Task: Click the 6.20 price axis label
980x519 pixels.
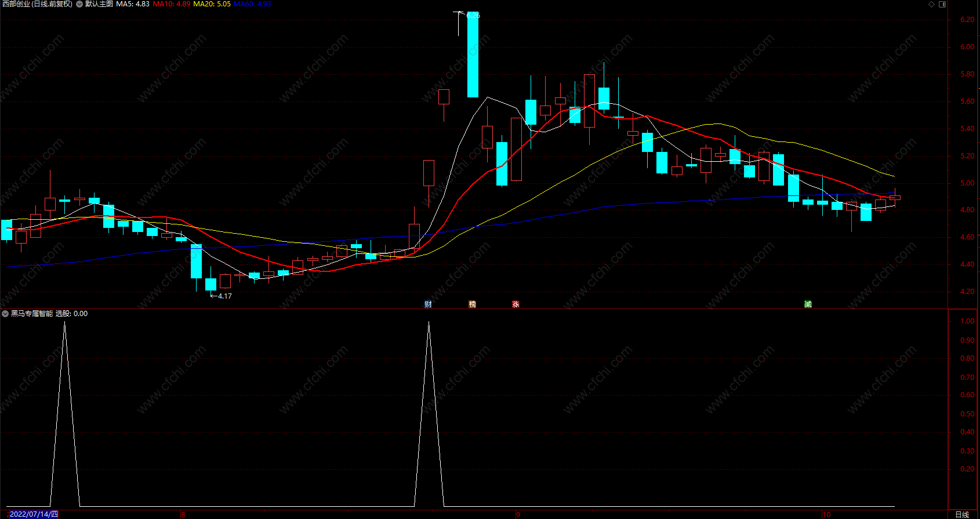Action: pyautogui.click(x=967, y=20)
